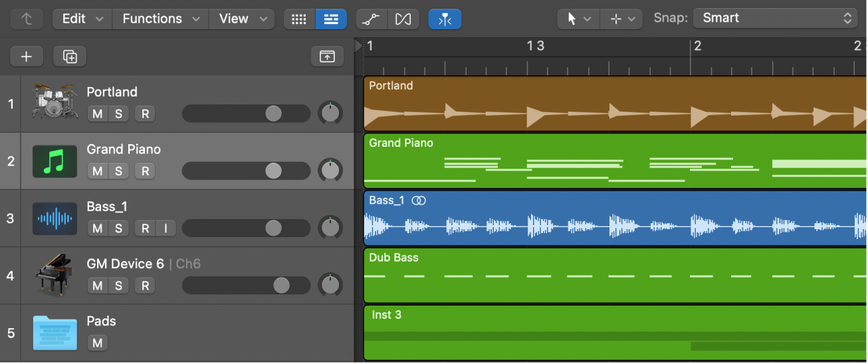Click the Portland volume slider
Screen dimensions: 868x364
[x=246, y=114]
